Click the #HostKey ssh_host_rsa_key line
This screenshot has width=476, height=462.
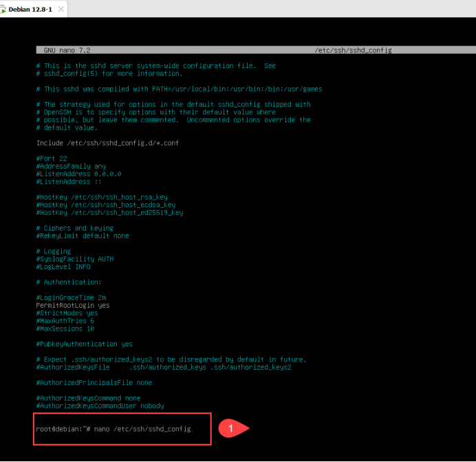(101, 197)
